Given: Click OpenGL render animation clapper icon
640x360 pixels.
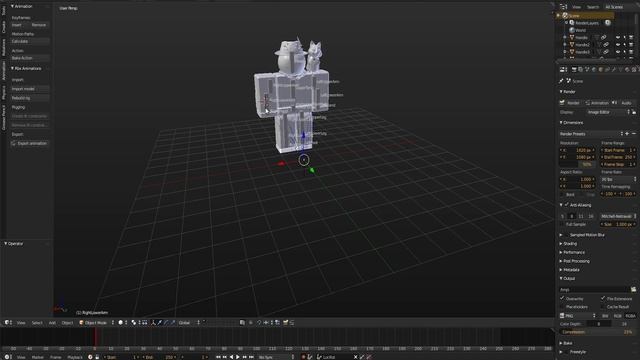Looking at the screenshot, I should [292, 322].
